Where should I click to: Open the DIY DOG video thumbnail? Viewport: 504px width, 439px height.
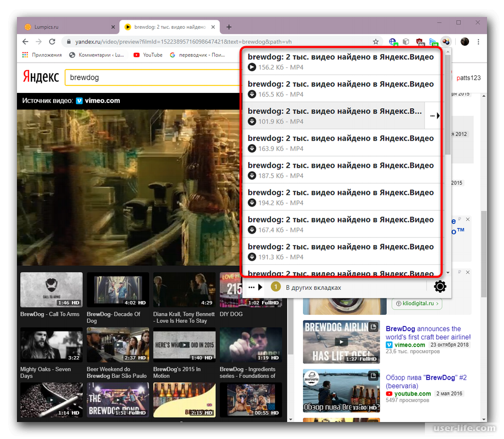230,290
